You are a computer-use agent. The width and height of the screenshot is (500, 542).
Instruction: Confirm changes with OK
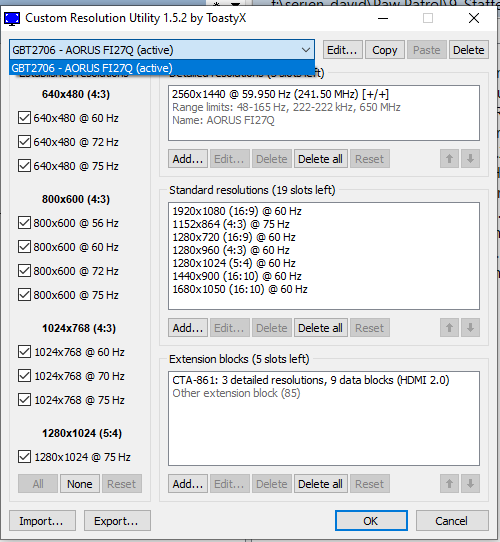[x=371, y=521]
